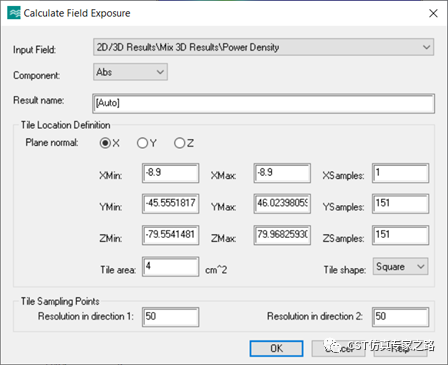Screen dimensions: 448x365
Task: Click the ZMax value field
Action: [282, 235]
